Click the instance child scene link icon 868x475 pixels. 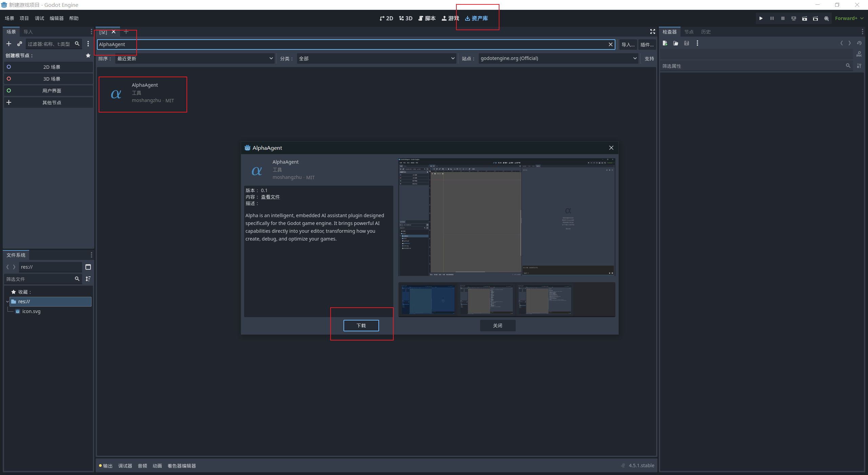coord(20,44)
